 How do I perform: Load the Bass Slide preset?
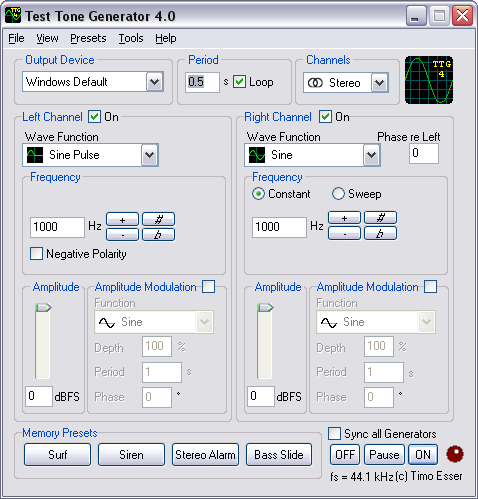[x=279, y=455]
